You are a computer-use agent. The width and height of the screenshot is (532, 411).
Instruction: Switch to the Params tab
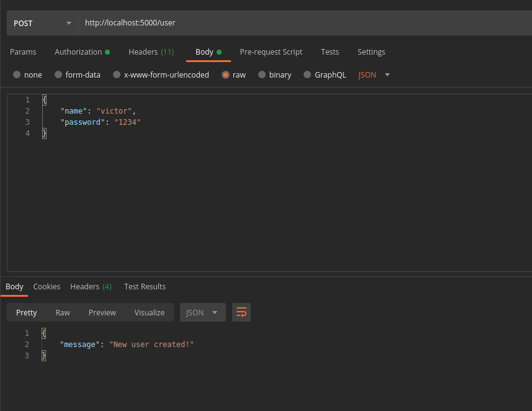pyautogui.click(x=23, y=52)
